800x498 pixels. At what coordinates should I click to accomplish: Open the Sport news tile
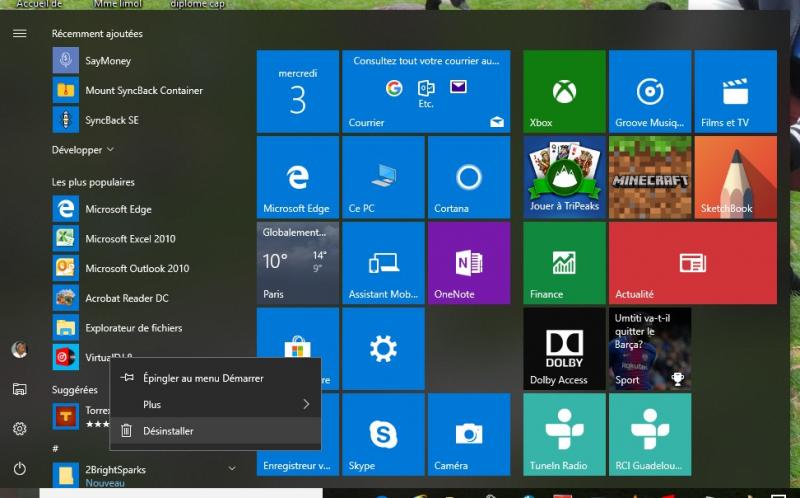650,348
